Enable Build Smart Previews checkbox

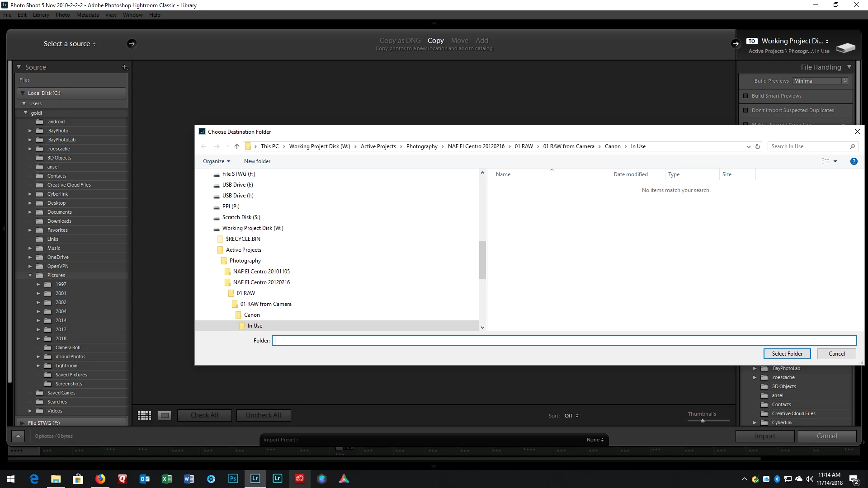pos(745,96)
